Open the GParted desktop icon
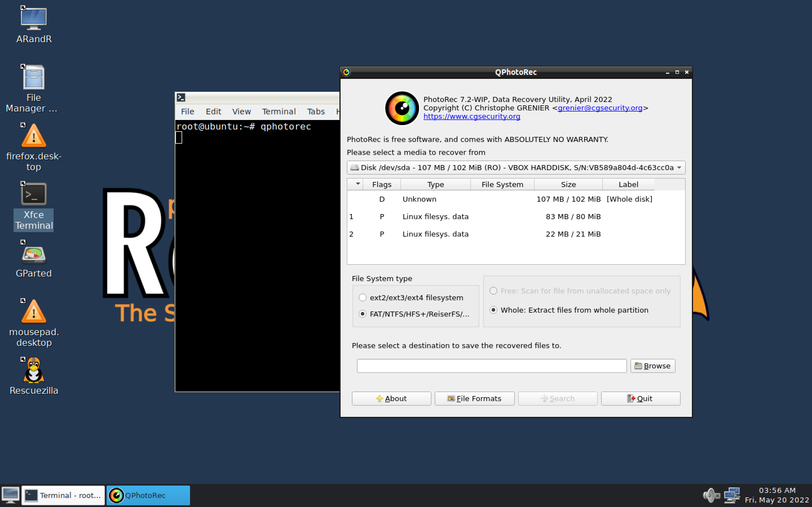Image resolution: width=812 pixels, height=507 pixels. 34,255
